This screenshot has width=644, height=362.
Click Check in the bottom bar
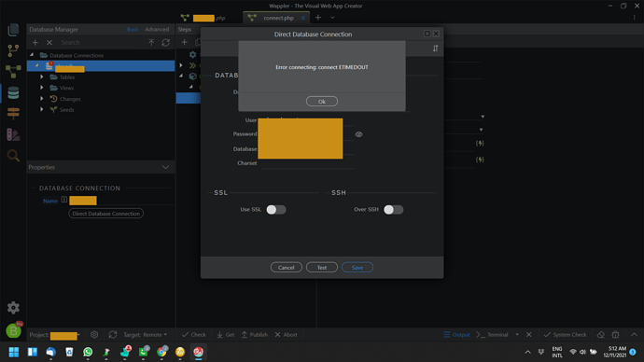[x=194, y=335]
